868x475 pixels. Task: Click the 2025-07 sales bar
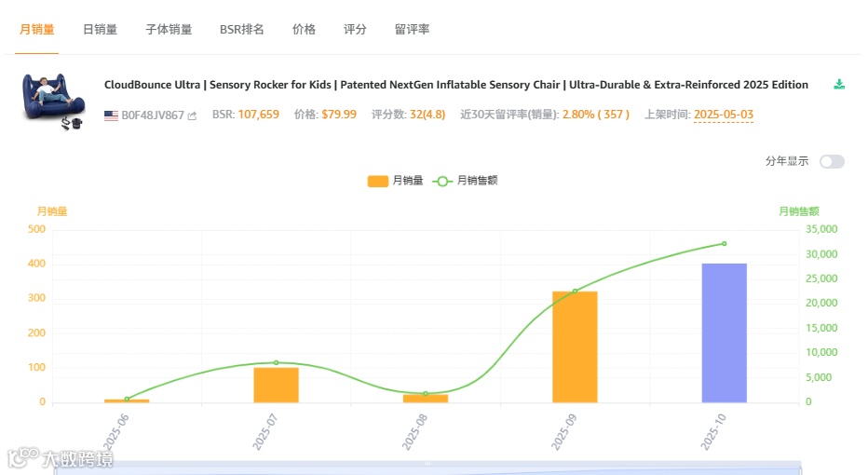tap(277, 385)
